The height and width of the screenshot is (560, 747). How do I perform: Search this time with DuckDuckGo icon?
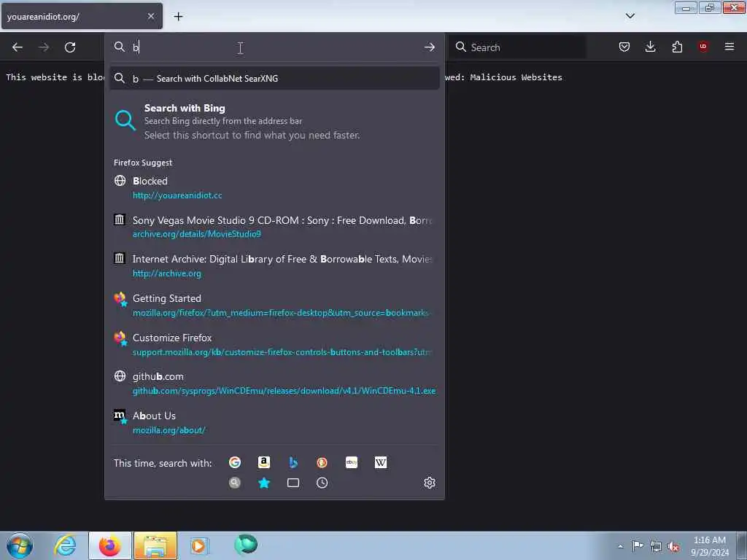pyautogui.click(x=322, y=462)
